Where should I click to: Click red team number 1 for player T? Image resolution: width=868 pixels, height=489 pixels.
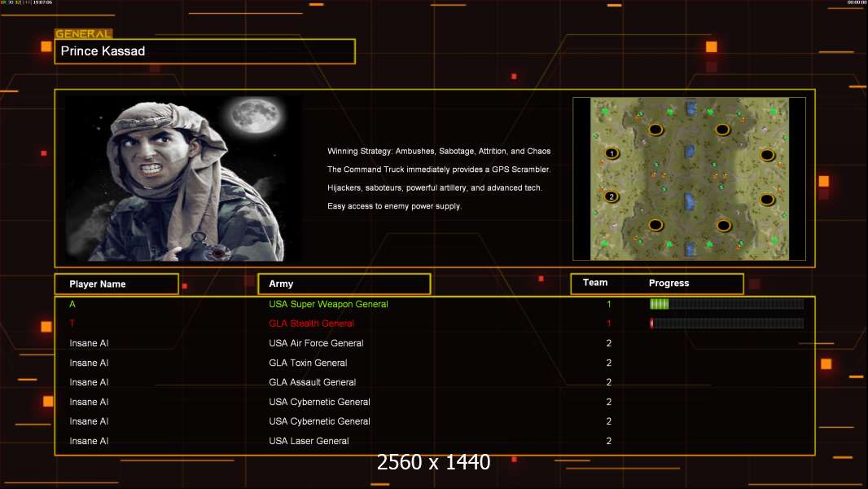tap(609, 324)
